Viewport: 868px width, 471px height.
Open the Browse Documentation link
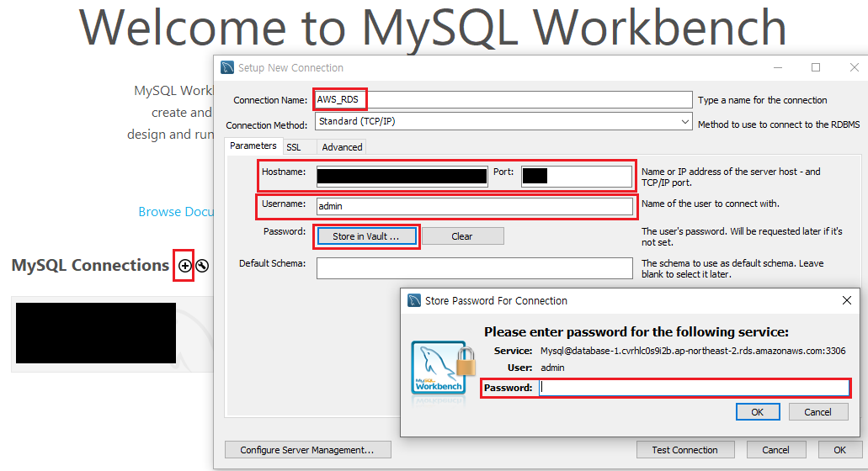[x=176, y=212]
